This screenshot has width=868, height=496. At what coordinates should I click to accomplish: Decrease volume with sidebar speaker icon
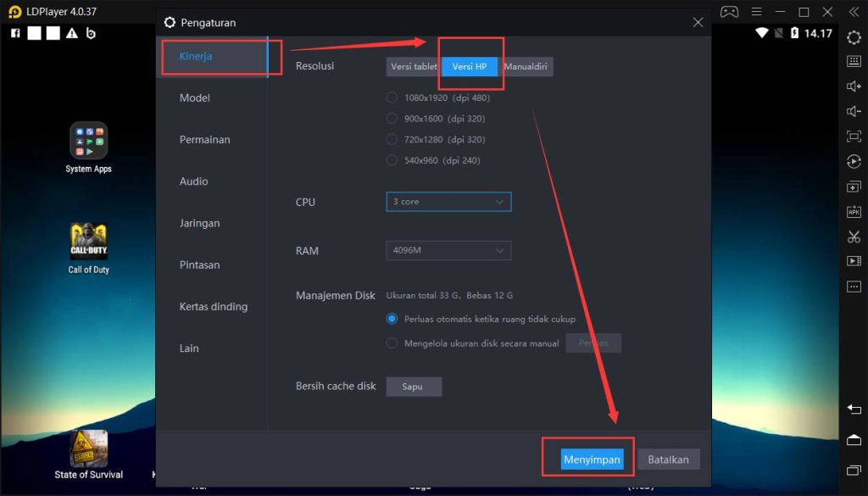[854, 111]
